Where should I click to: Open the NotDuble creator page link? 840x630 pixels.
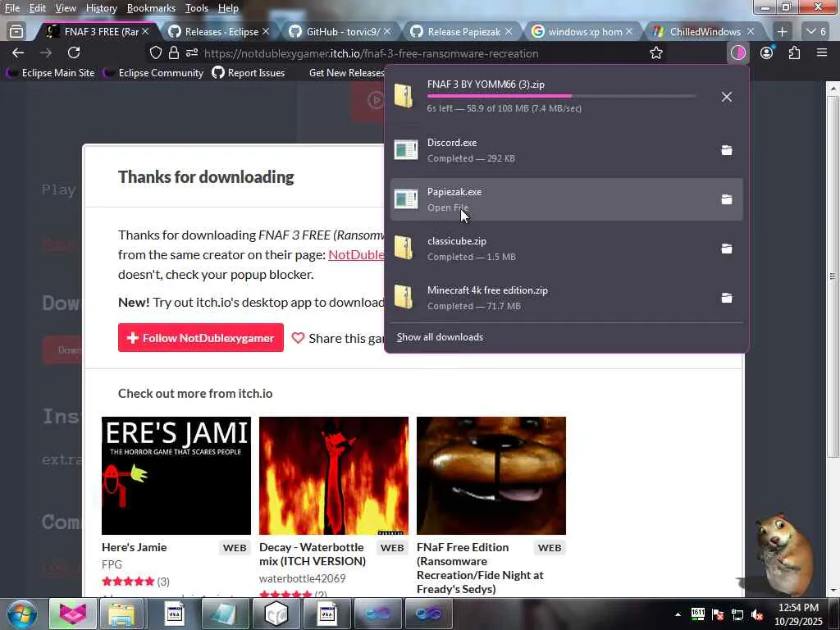[x=356, y=254]
